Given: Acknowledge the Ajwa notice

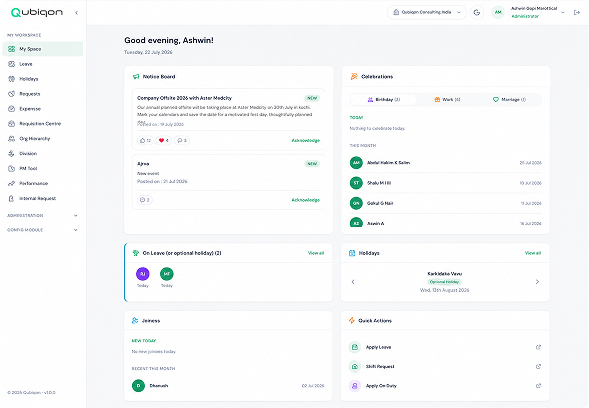Looking at the screenshot, I should coord(306,200).
